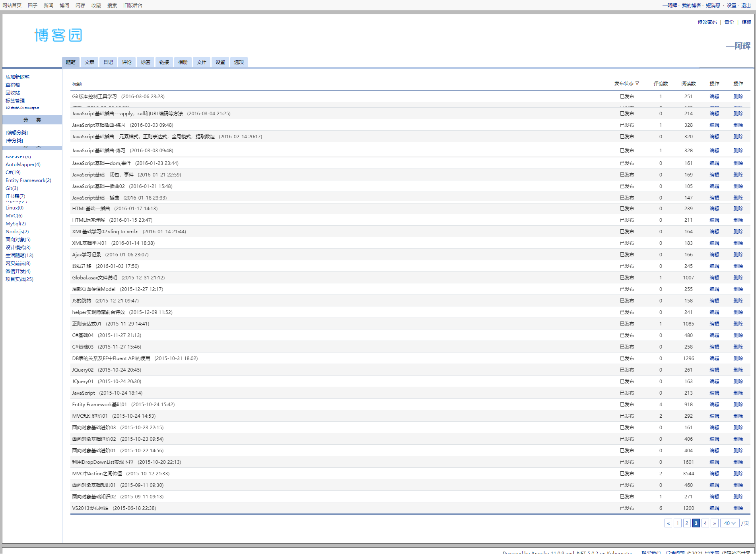Switch to the 选项 tab
756x554 pixels.
coord(239,62)
